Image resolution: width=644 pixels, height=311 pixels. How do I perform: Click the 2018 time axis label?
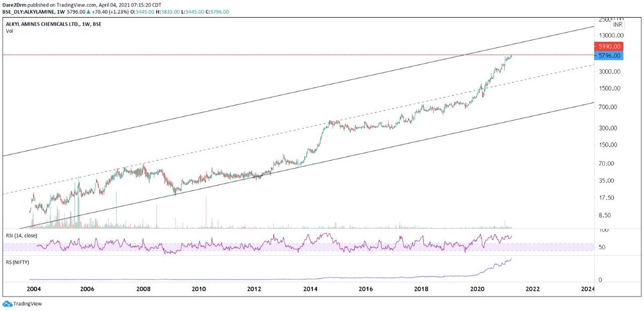point(422,288)
